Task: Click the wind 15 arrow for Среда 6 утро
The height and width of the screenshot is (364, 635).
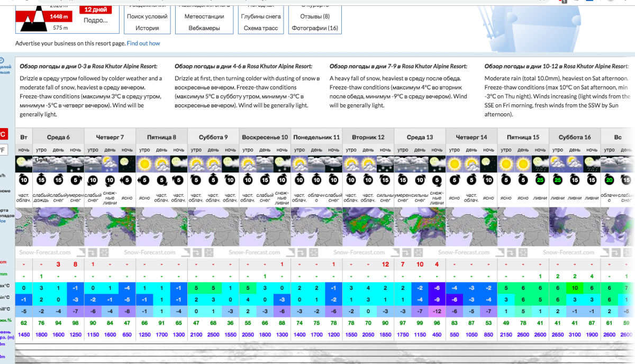Action: pos(41,180)
